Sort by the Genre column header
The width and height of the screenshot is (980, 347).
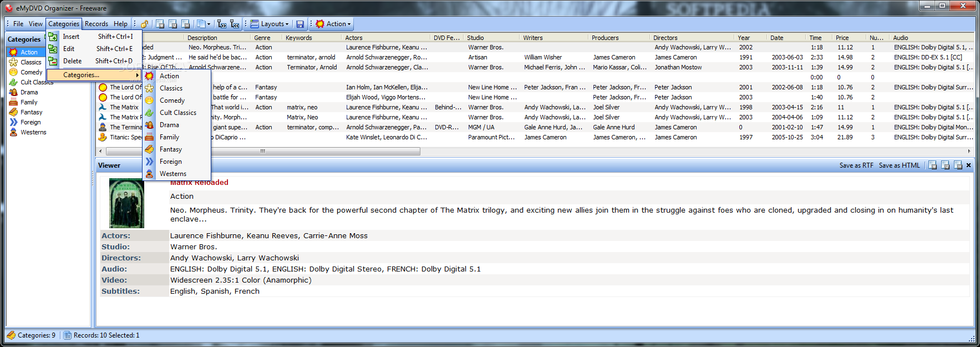pyautogui.click(x=267, y=38)
